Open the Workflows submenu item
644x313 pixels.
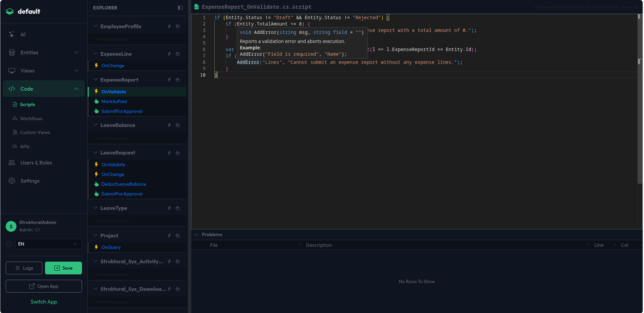pyautogui.click(x=31, y=119)
